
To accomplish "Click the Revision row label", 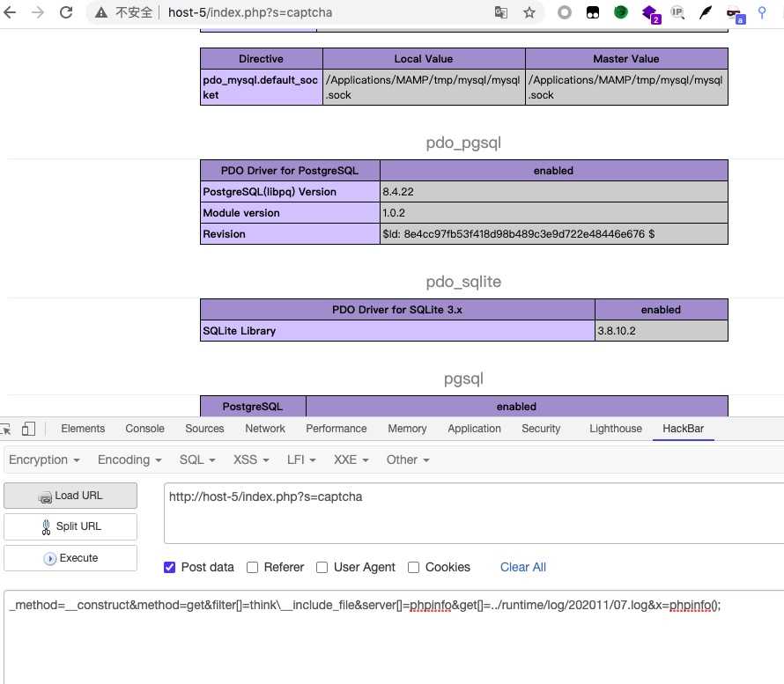I will tap(224, 234).
